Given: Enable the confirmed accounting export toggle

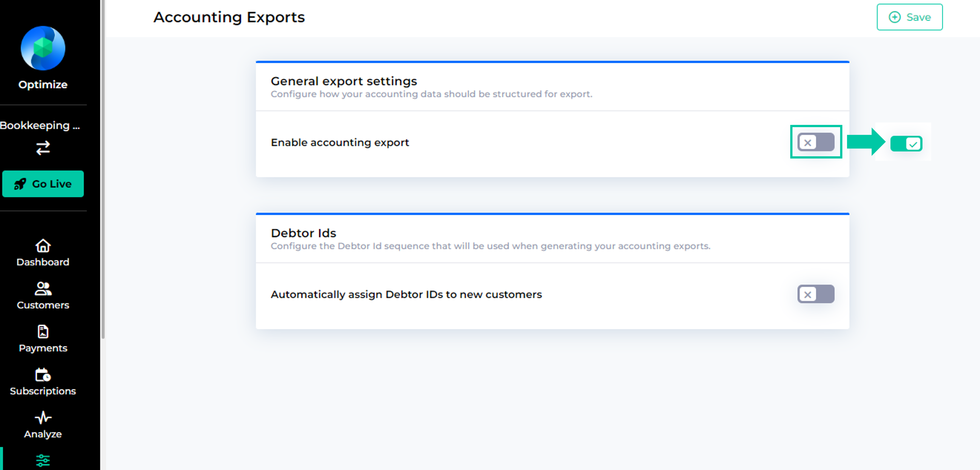Looking at the screenshot, I should click(816, 142).
